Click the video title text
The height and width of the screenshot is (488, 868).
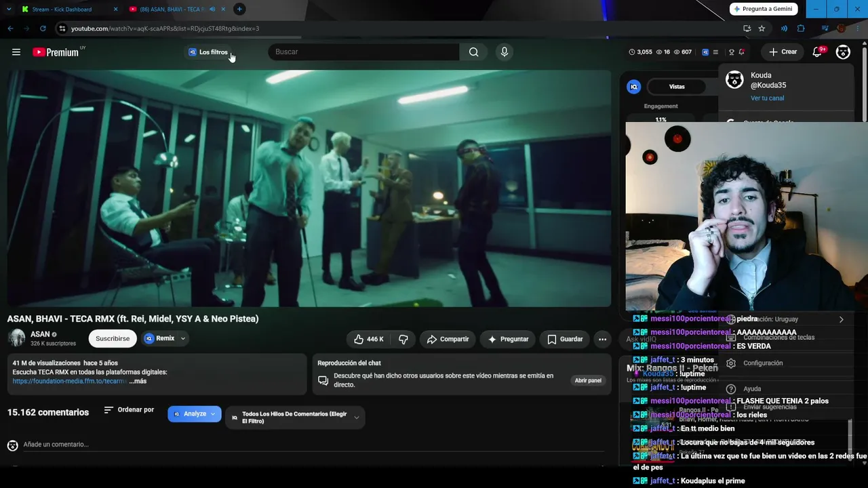coord(133,319)
